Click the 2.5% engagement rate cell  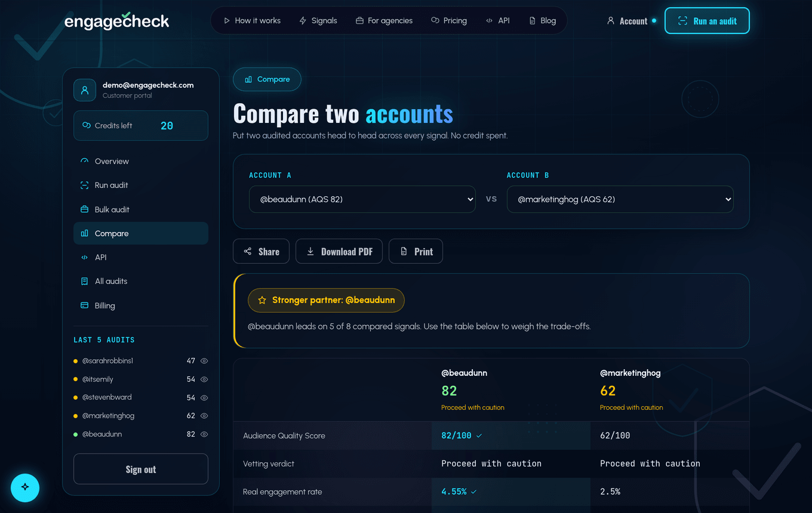670,492
